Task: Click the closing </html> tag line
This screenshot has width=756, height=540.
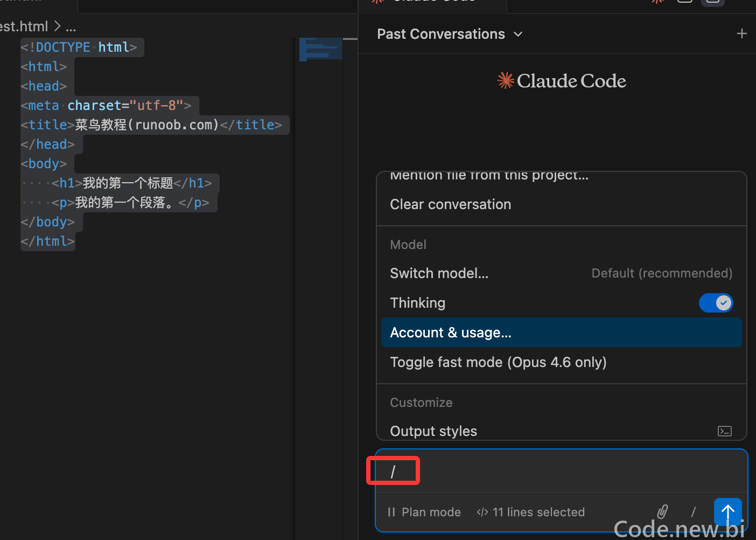Action: coord(47,241)
